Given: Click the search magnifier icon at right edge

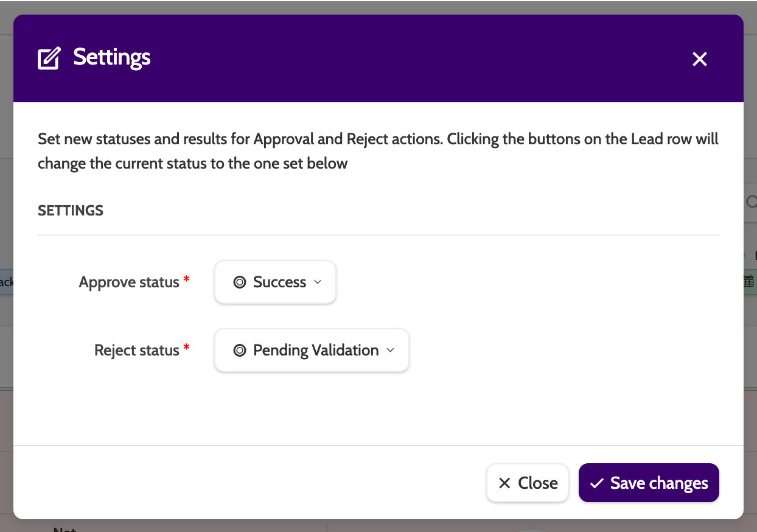Looking at the screenshot, I should pyautogui.click(x=752, y=201).
